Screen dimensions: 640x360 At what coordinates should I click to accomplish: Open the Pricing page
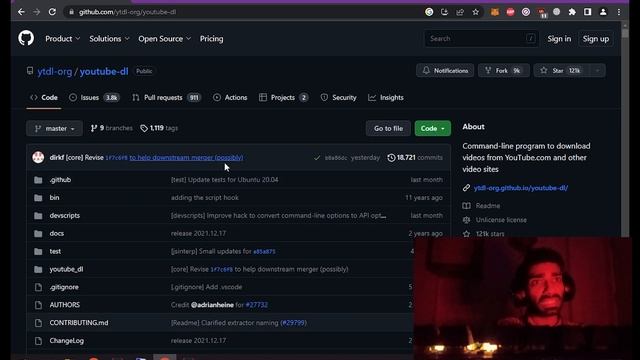(x=211, y=39)
